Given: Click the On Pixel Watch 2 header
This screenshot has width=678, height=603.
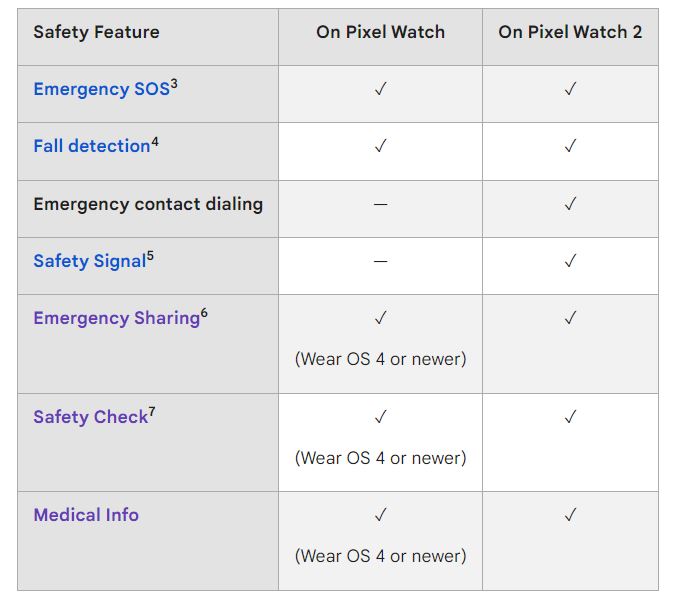Looking at the screenshot, I should [x=570, y=32].
